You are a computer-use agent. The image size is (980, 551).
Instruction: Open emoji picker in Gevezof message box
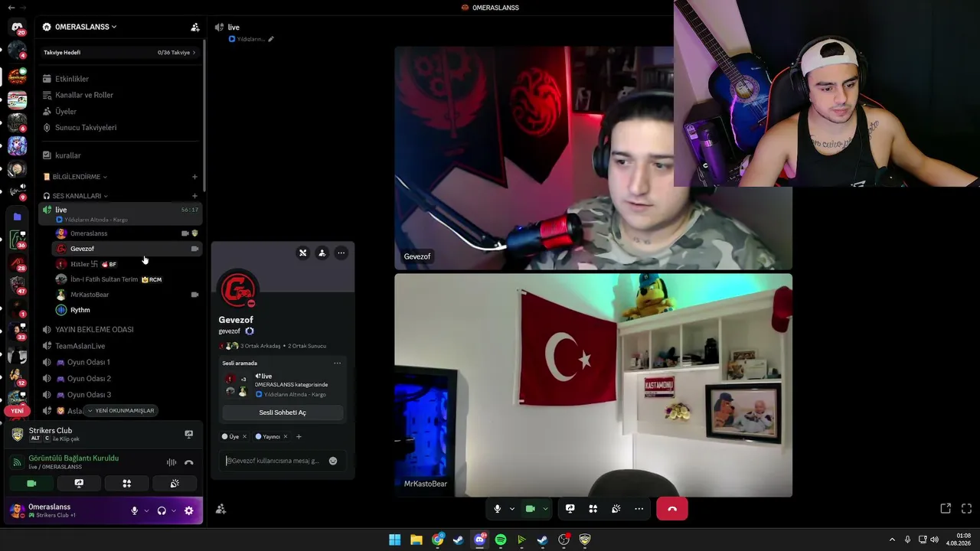click(333, 461)
